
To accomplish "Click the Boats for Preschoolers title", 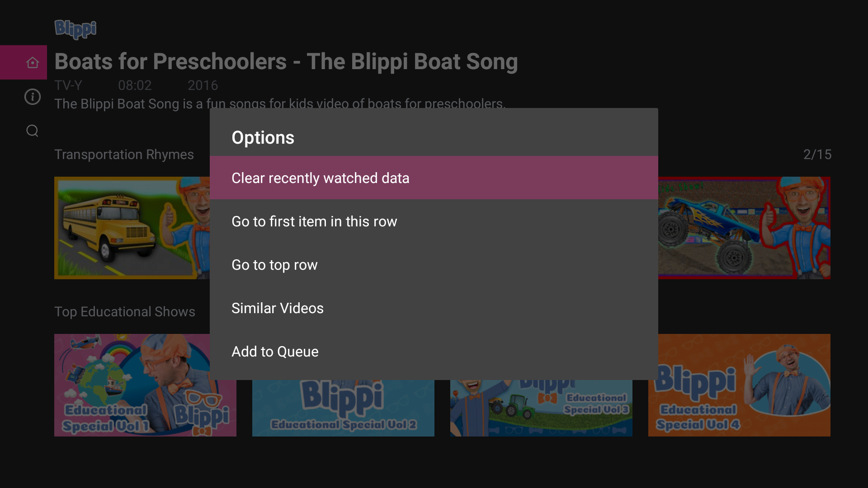I will pos(286,62).
